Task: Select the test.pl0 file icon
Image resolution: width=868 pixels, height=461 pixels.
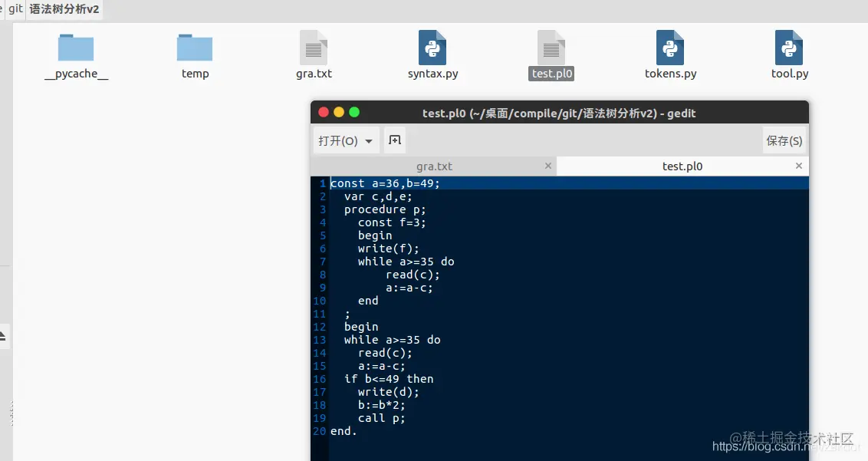Action: pos(551,48)
